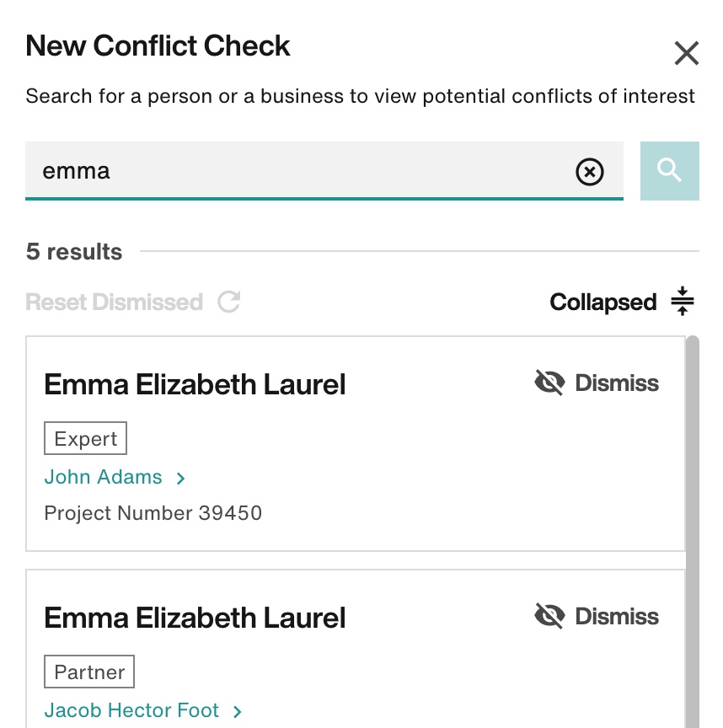Click the crossed-eye icon on Expert result

(549, 383)
